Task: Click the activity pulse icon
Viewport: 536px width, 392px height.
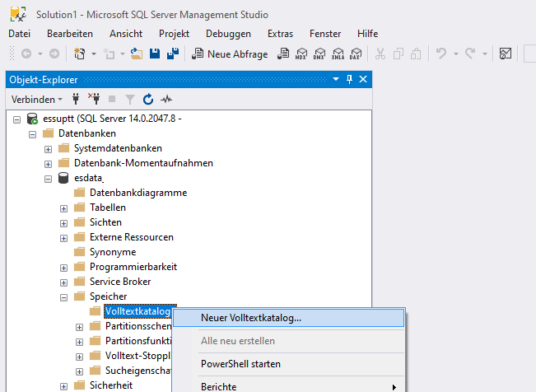Action: pyautogui.click(x=166, y=99)
